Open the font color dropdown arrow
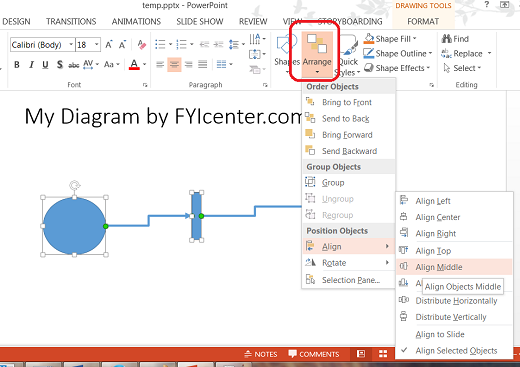The image size is (520, 367). pos(145,64)
